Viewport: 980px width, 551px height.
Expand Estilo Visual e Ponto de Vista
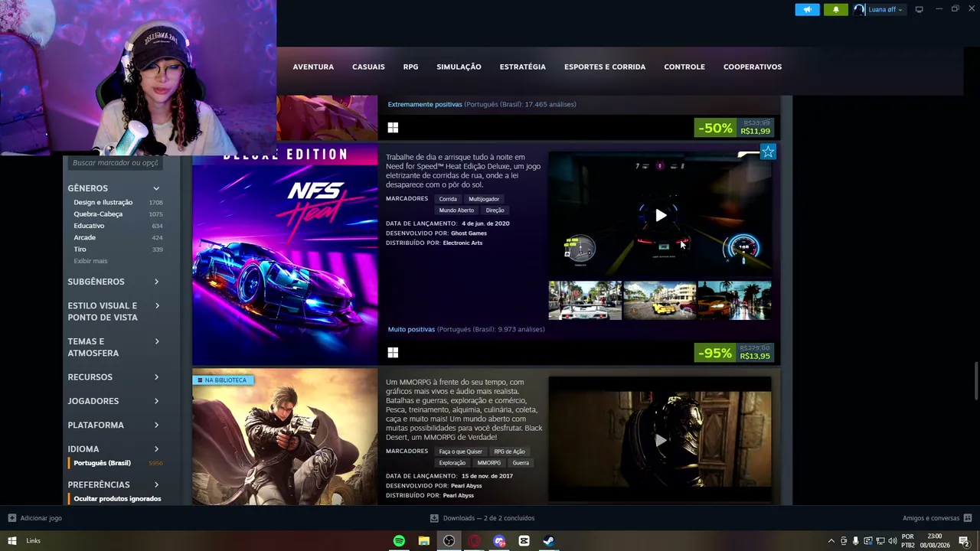113,311
